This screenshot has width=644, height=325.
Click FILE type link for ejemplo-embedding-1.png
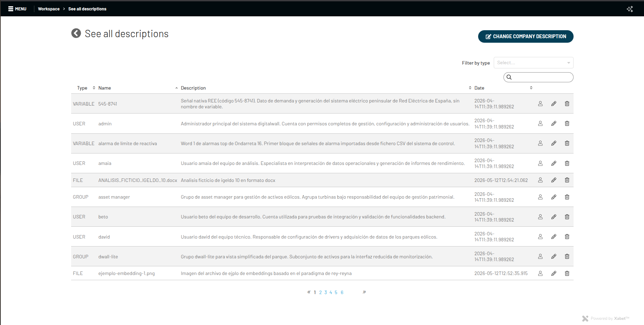tap(78, 273)
